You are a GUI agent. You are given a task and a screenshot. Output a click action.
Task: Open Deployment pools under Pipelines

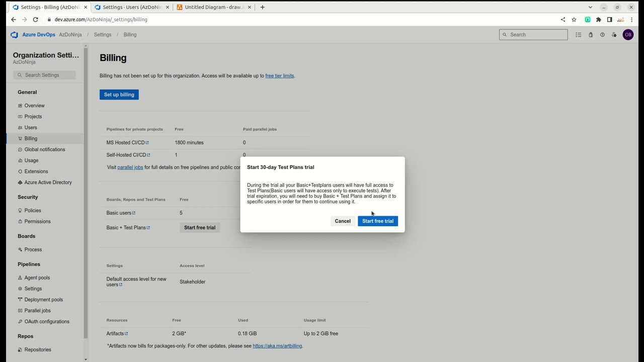point(44,300)
